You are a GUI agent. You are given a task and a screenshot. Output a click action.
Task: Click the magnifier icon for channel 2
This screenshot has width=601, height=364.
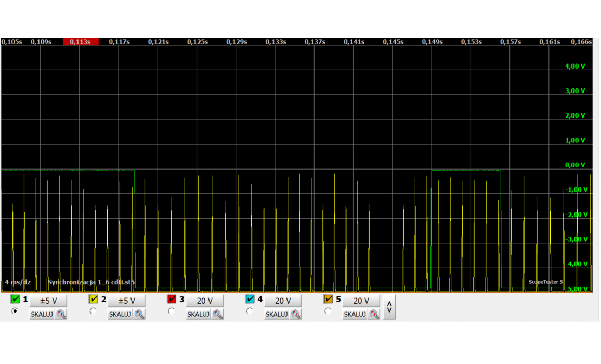point(139,314)
